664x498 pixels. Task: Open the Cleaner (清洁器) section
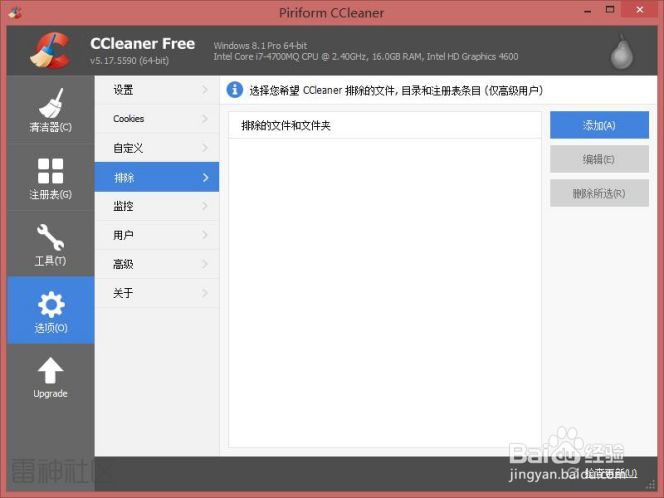pos(50,110)
